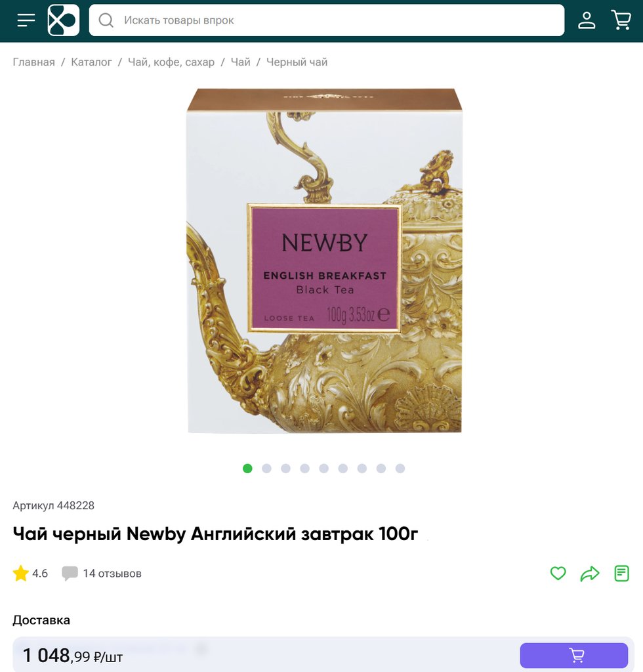
Task: Open Черный чай breadcrumb category
Action: point(297,62)
